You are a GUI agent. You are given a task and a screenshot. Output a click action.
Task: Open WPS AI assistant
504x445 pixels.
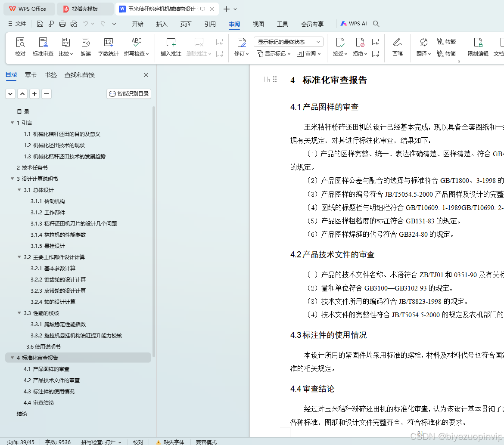click(x=354, y=24)
